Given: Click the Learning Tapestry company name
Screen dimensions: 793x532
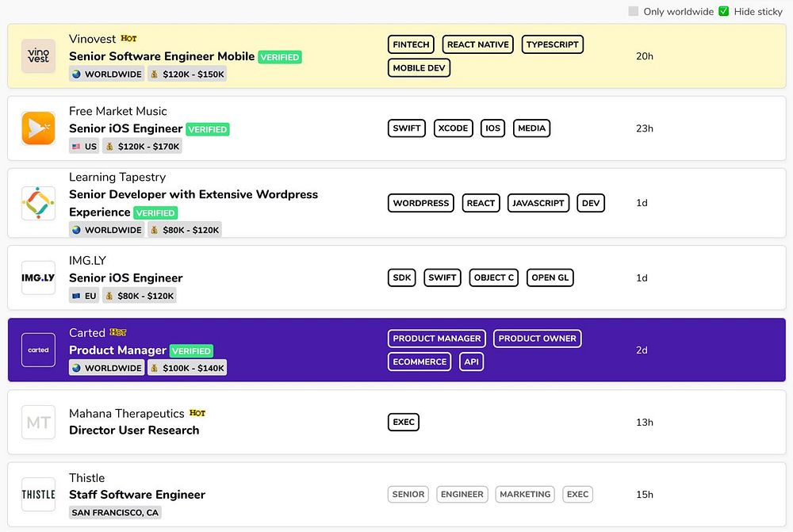Looking at the screenshot, I should pyautogui.click(x=117, y=177).
